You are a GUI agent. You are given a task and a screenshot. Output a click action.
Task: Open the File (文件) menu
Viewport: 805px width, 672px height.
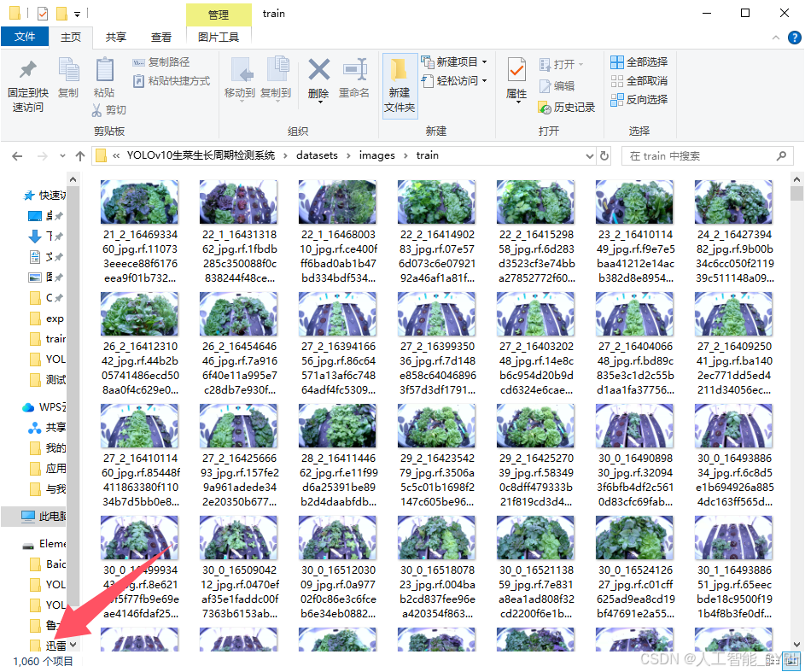pyautogui.click(x=25, y=37)
